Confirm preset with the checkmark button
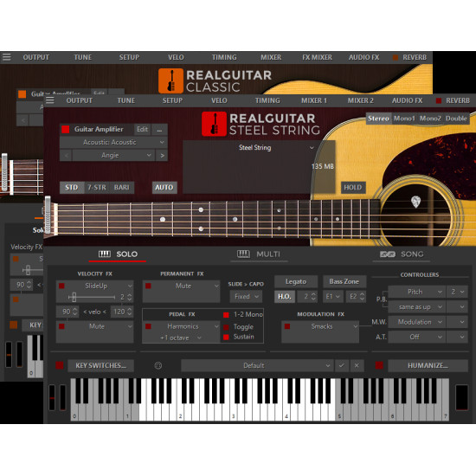 pyautogui.click(x=342, y=365)
